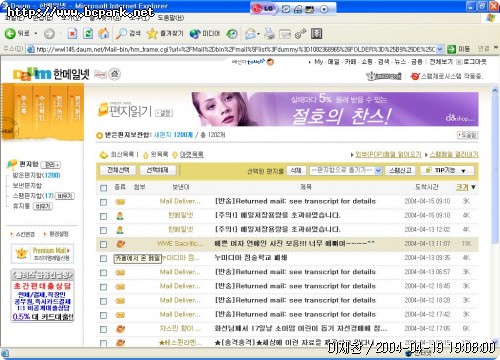Click the IE Refresh toolbar icon

[x=88, y=33]
